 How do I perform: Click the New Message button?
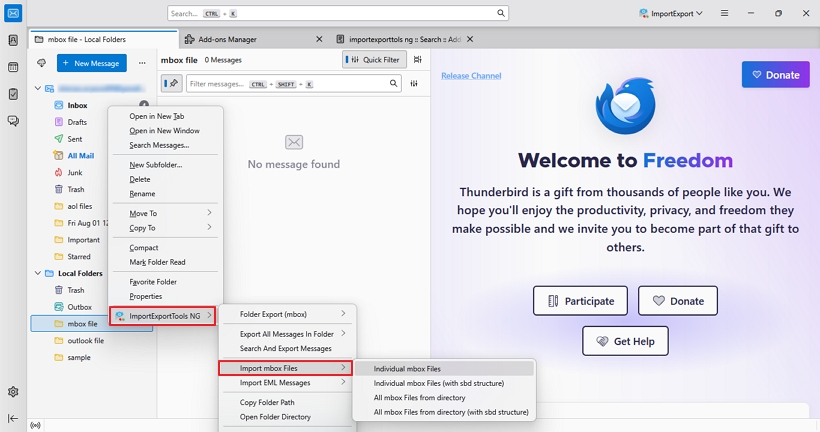[92, 63]
